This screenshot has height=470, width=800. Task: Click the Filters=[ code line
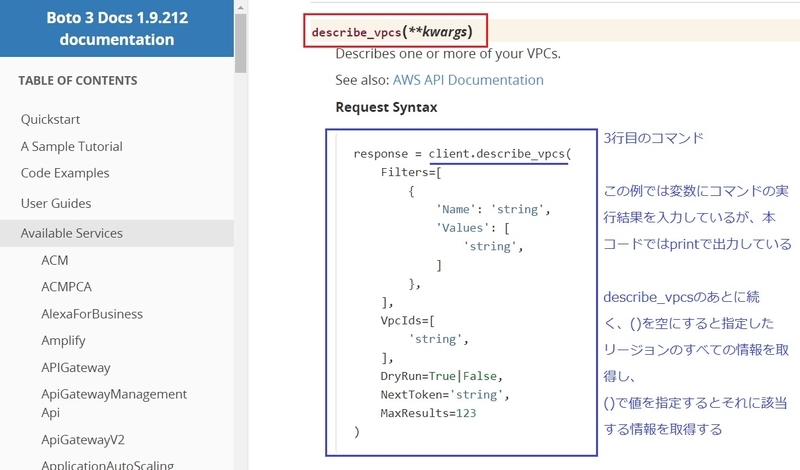(411, 172)
